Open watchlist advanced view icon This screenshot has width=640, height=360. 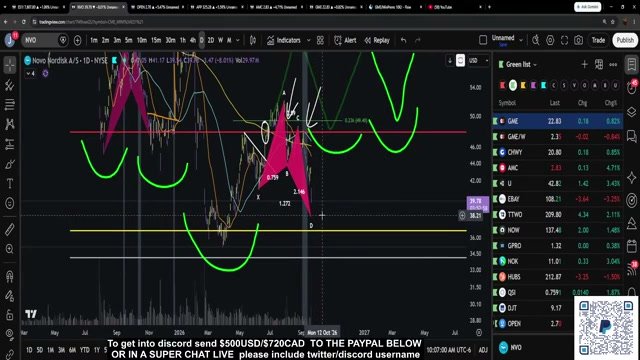point(599,64)
